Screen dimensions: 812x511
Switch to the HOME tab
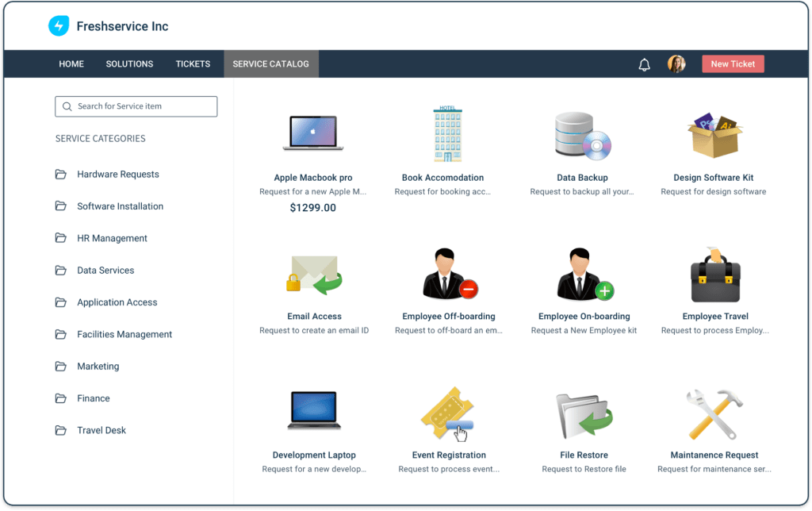(x=71, y=63)
